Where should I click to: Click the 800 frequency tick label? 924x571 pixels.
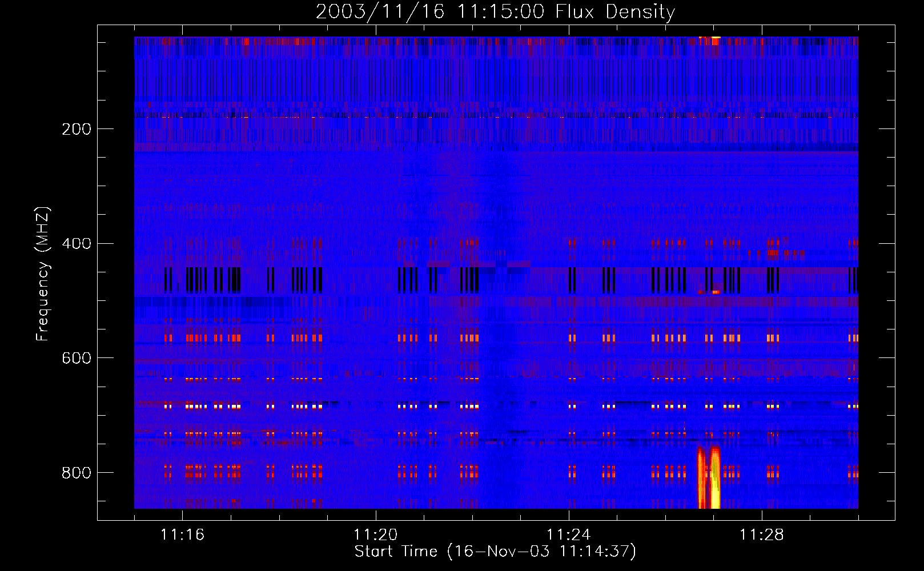[77, 473]
